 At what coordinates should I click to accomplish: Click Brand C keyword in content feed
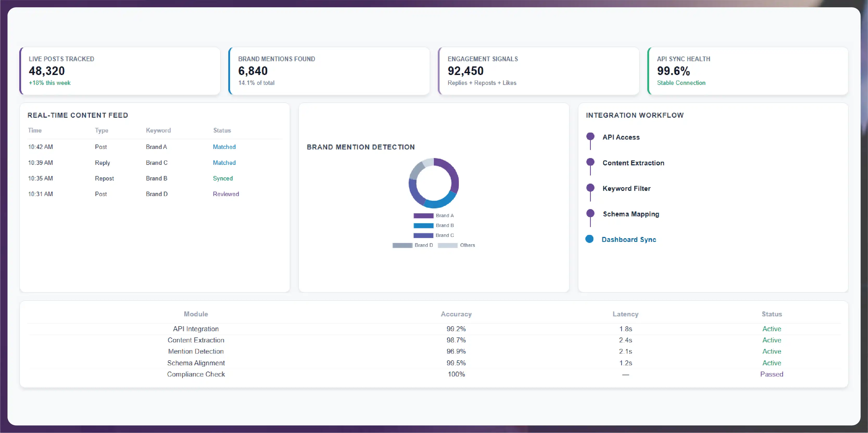(x=157, y=163)
